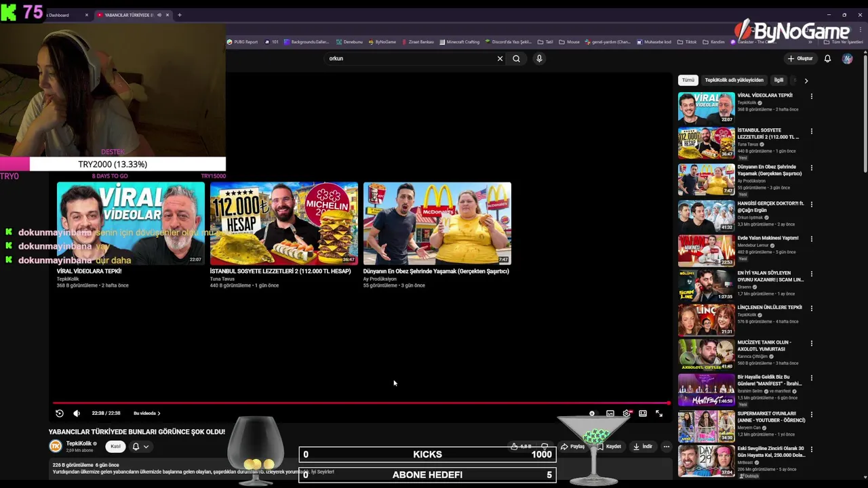Mute the player using the volume icon
868x488 pixels.
coord(77,413)
